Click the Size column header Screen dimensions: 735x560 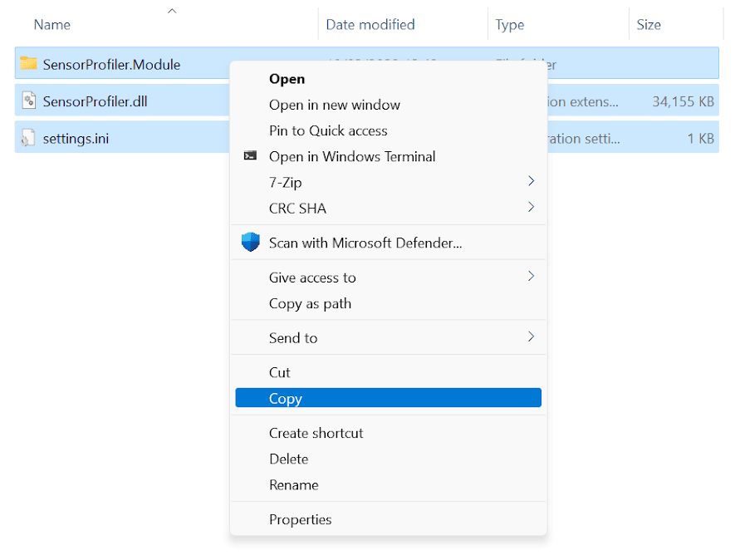[x=649, y=25]
